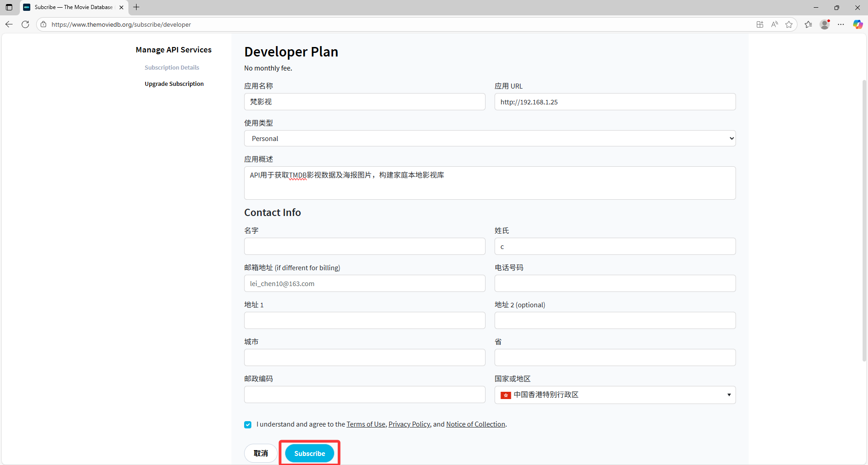Click the 省 input field
This screenshot has width=868, height=465.
click(x=615, y=357)
